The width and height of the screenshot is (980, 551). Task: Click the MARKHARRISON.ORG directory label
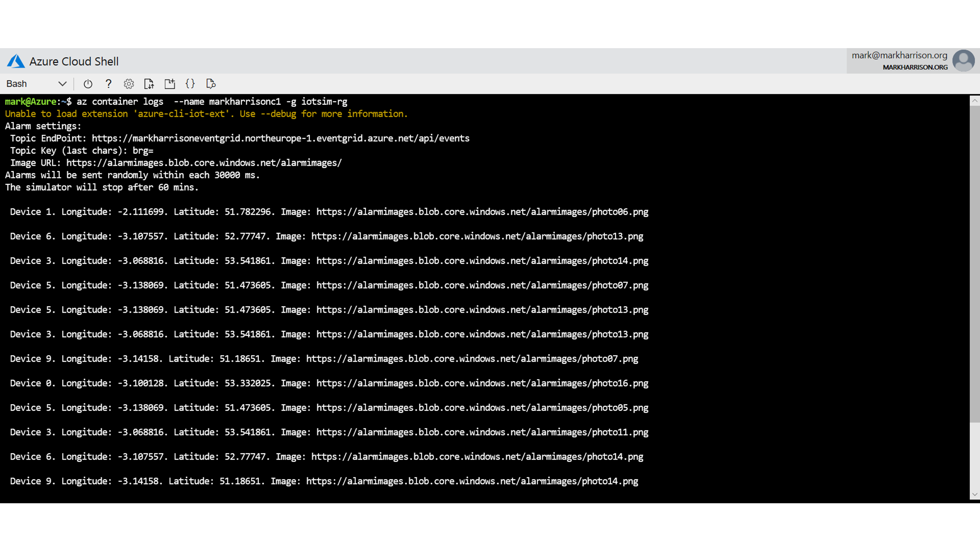(x=915, y=67)
